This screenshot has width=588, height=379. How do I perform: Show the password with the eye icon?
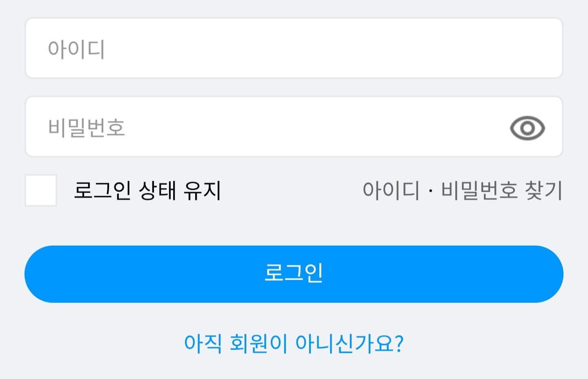click(527, 128)
